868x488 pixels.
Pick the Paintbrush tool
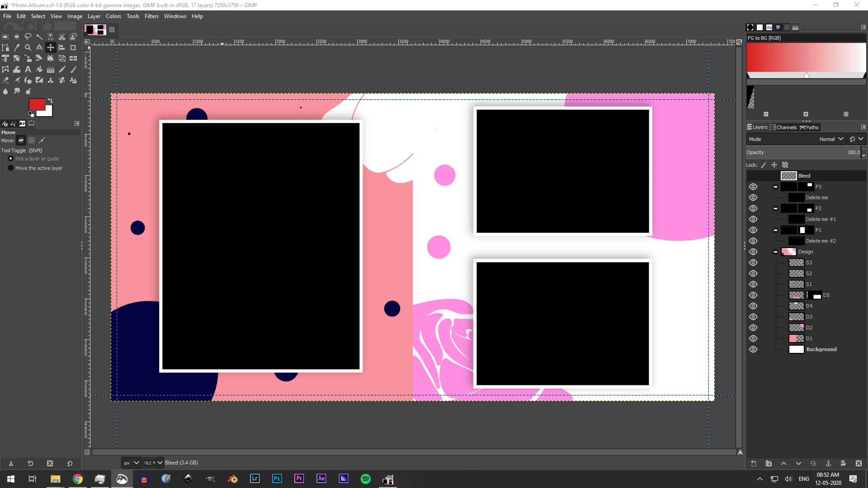pos(73,69)
